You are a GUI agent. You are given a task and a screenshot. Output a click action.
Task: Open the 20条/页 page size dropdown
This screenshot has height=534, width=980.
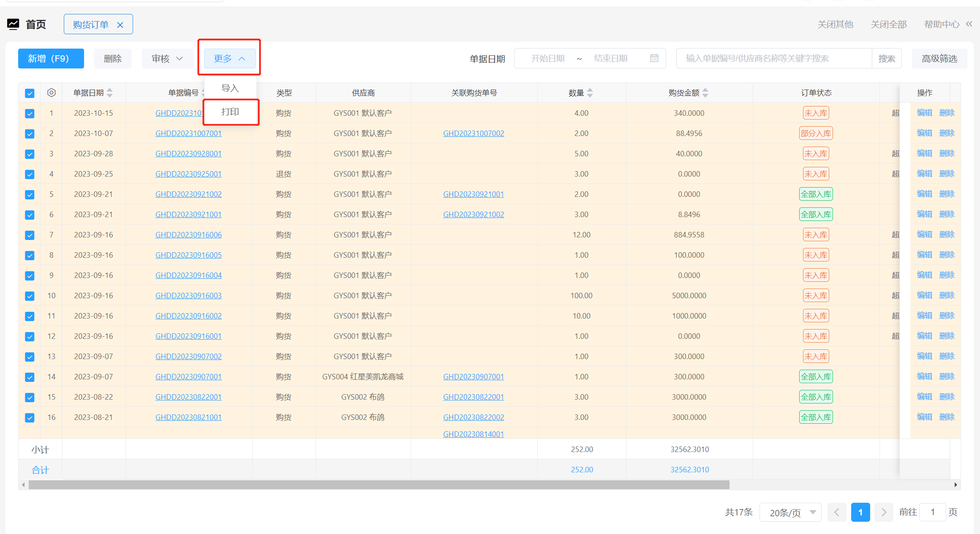[790, 512]
